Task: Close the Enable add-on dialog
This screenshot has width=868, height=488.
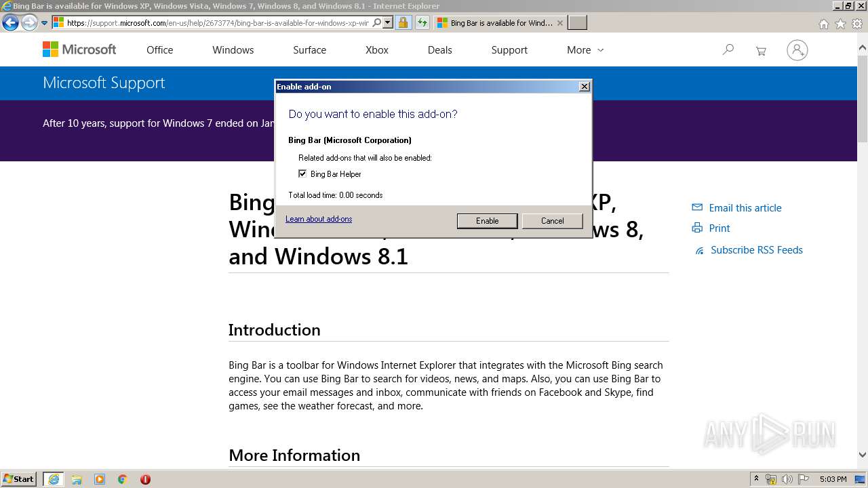Action: pyautogui.click(x=585, y=87)
